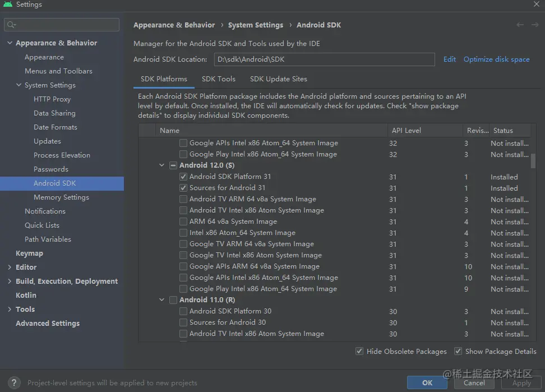Collapse System Settings tree node
This screenshot has height=392, width=545.
19,85
